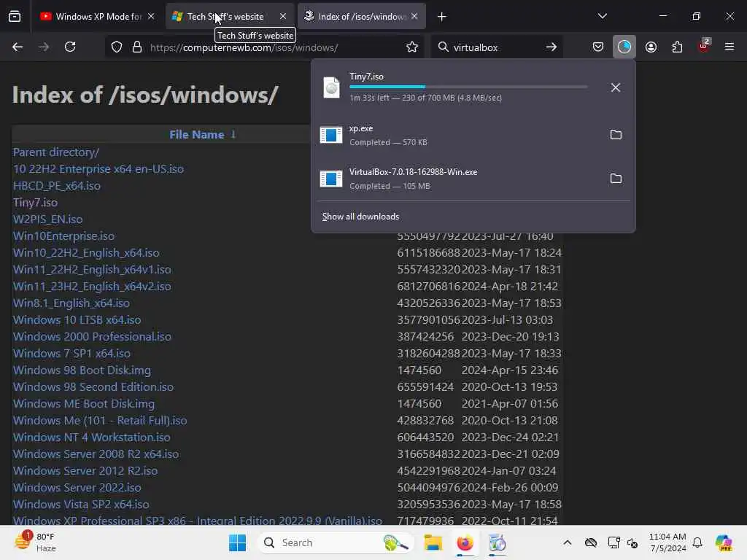747x560 pixels.
Task: Switch to Windows XP Mode YouTube tab
Action: coord(98,17)
